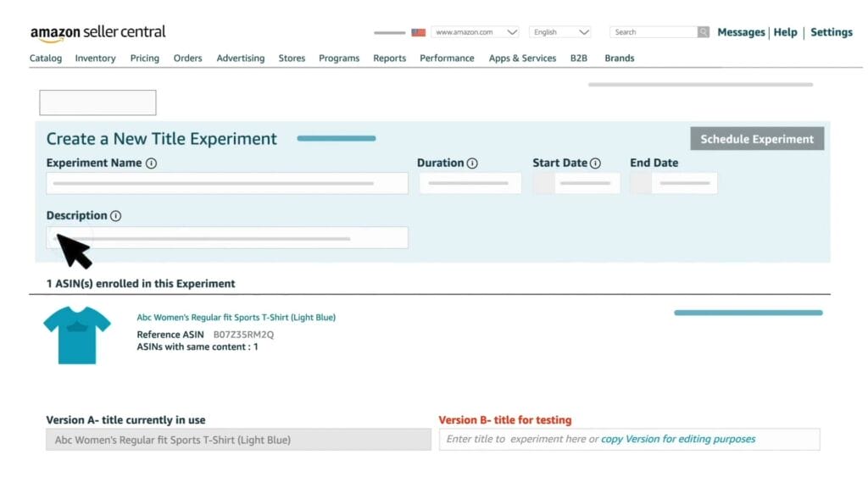This screenshot has width=868, height=488.
Task: Click the Abc Women's T-Shirt product title link
Action: pyautogui.click(x=236, y=318)
